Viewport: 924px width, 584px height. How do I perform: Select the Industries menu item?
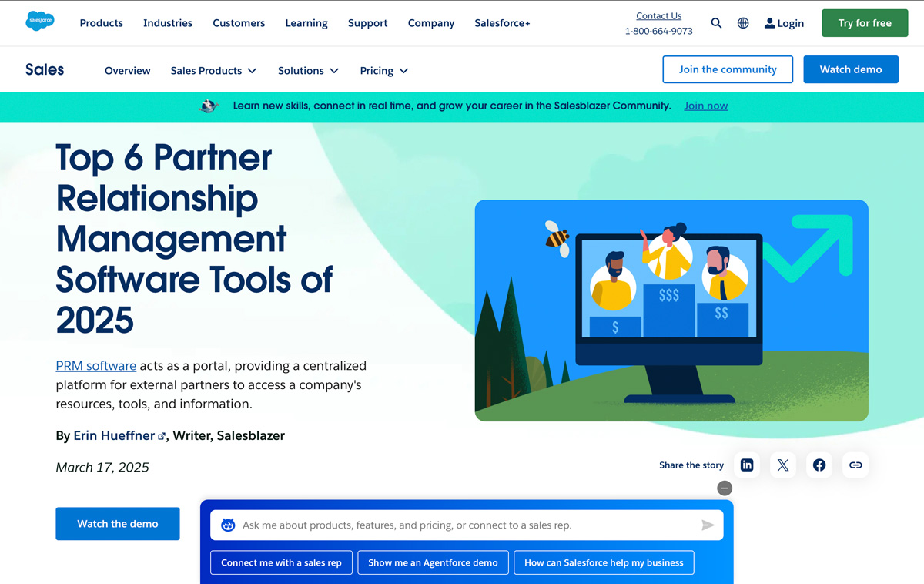coord(167,23)
